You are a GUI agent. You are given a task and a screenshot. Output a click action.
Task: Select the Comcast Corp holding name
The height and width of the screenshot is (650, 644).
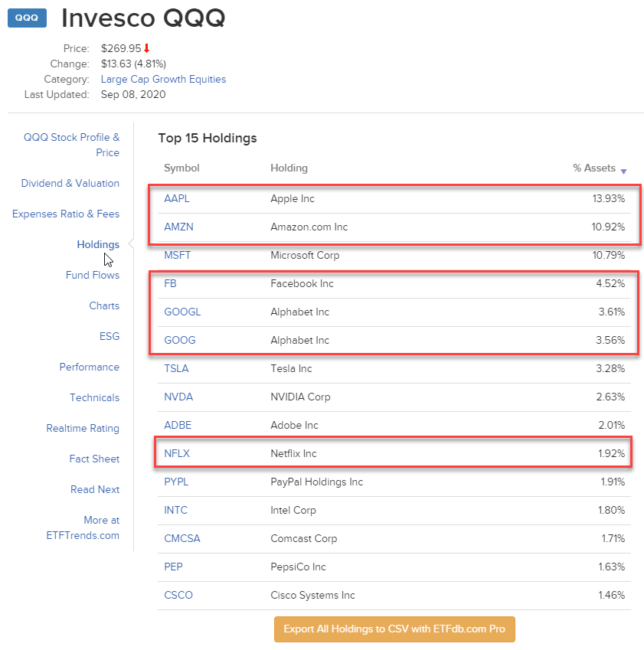(x=303, y=538)
